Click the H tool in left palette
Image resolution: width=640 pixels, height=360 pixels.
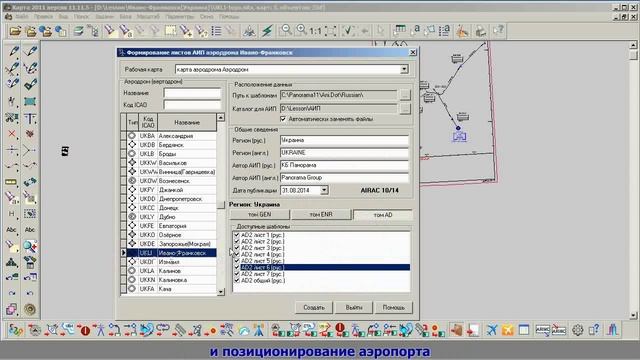click(x=12, y=213)
